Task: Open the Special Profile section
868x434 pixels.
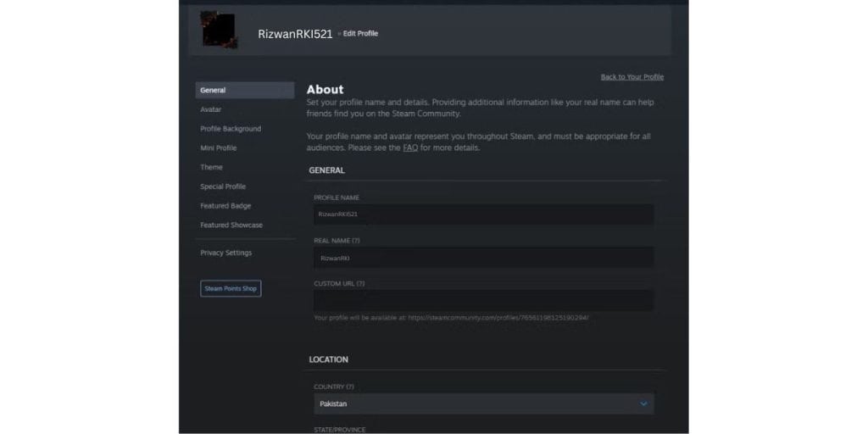Action: click(223, 186)
